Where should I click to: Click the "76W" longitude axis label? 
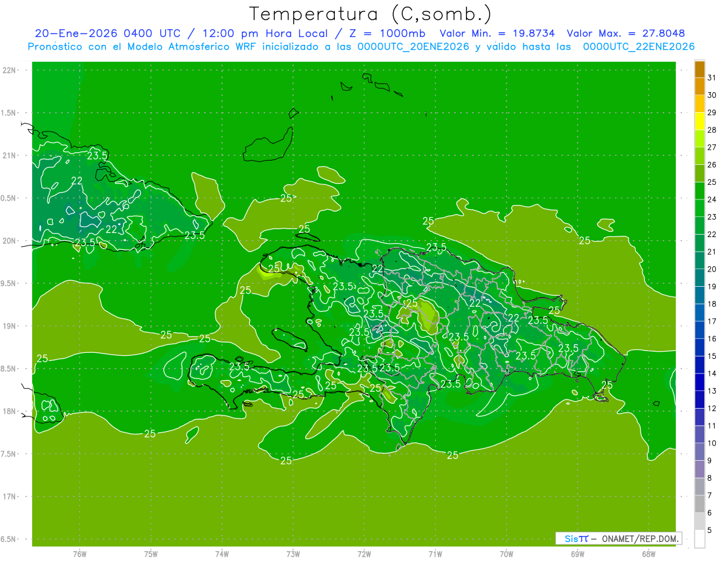(79, 554)
